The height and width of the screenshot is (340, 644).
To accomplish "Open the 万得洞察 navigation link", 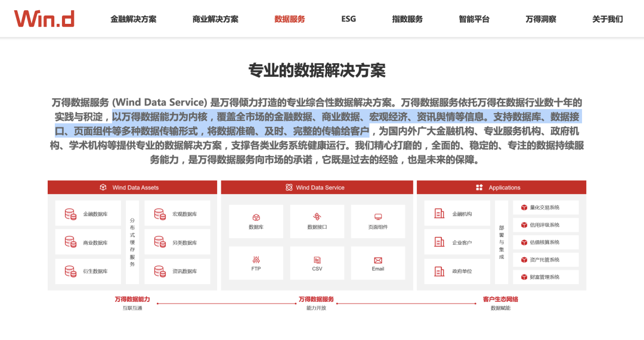I will pyautogui.click(x=541, y=19).
